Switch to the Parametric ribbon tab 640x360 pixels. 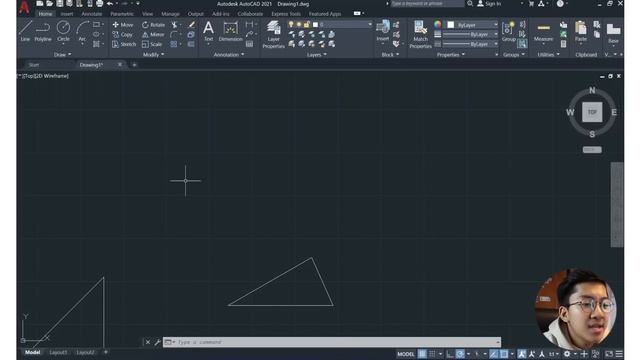click(122, 14)
